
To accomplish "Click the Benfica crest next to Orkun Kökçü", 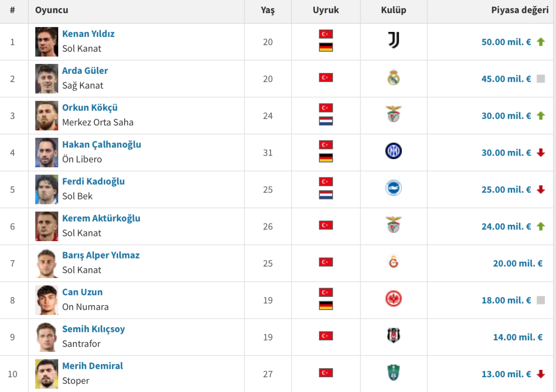I will pyautogui.click(x=394, y=116).
